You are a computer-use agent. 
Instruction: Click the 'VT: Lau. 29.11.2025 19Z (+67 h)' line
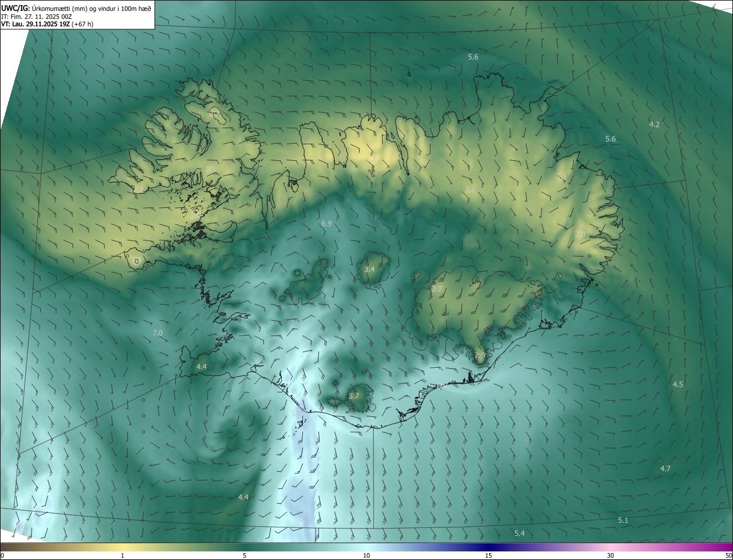tap(47, 24)
